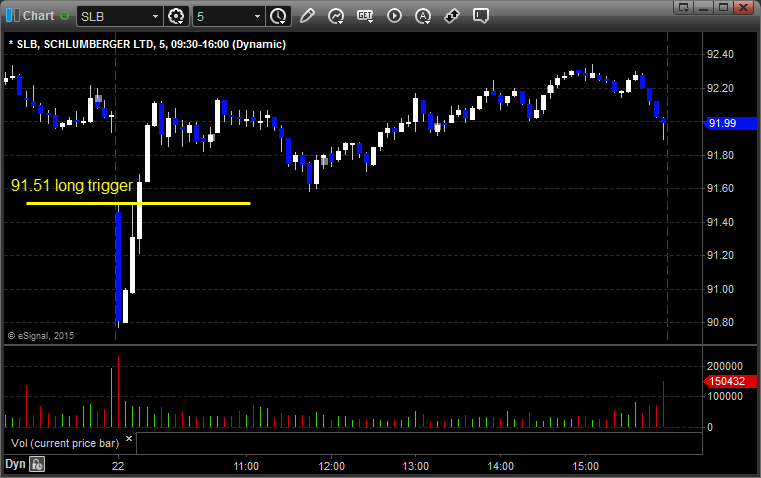The width and height of the screenshot is (761, 478).
Task: Toggle the lock icon next to Dyn
Action: pyautogui.click(x=37, y=464)
